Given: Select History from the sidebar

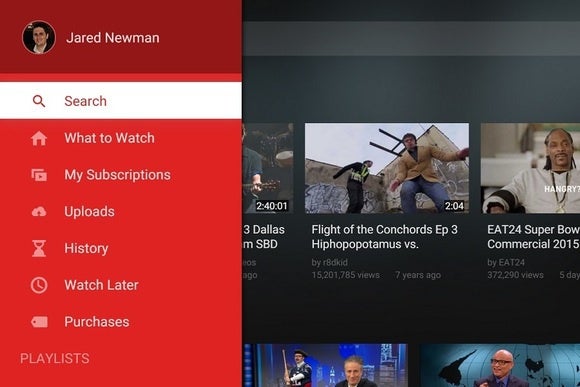Looking at the screenshot, I should pos(121,248).
